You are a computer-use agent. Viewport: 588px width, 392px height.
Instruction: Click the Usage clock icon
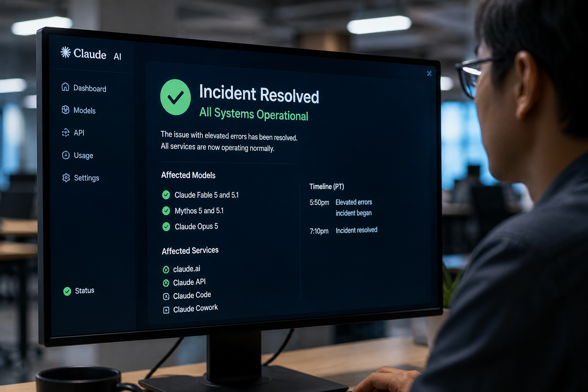coord(66,155)
